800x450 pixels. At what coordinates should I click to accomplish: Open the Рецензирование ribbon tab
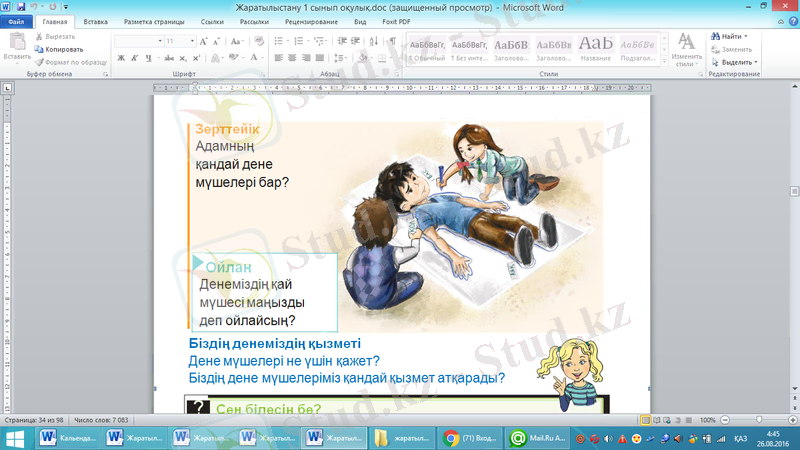pyautogui.click(x=311, y=20)
